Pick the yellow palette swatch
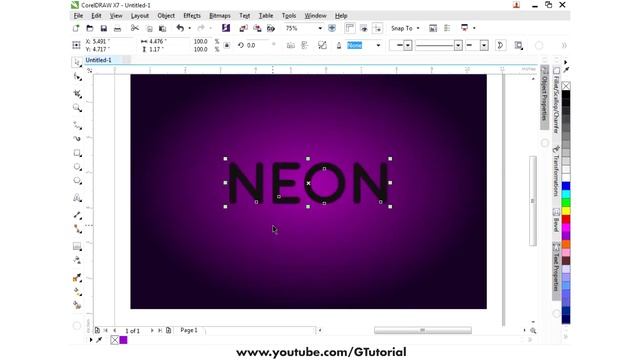 pyautogui.click(x=566, y=211)
